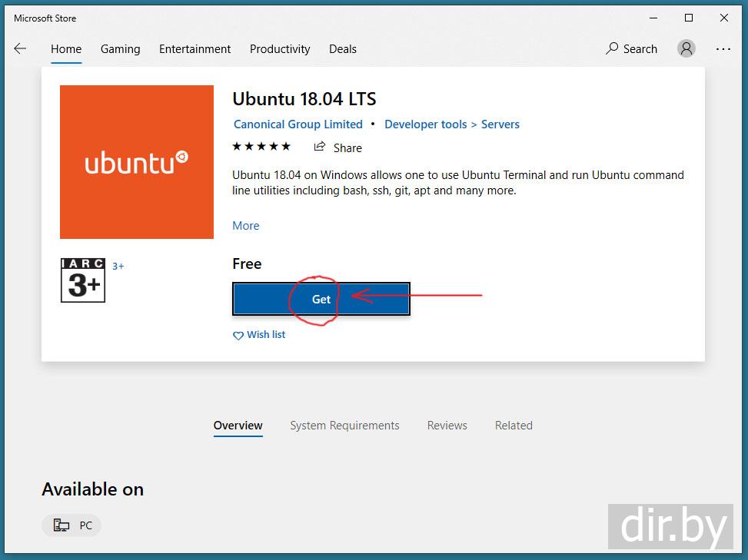Open the Reviews tab
This screenshot has height=560, width=748.
coord(447,426)
